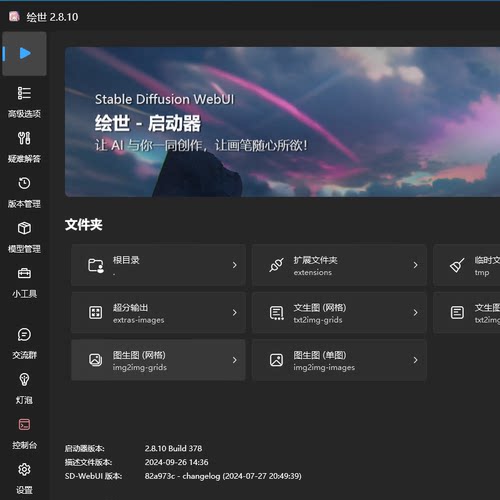The width and height of the screenshot is (500, 500).
Task: Click the tmp broom cleanup icon
Action: pyautogui.click(x=457, y=265)
